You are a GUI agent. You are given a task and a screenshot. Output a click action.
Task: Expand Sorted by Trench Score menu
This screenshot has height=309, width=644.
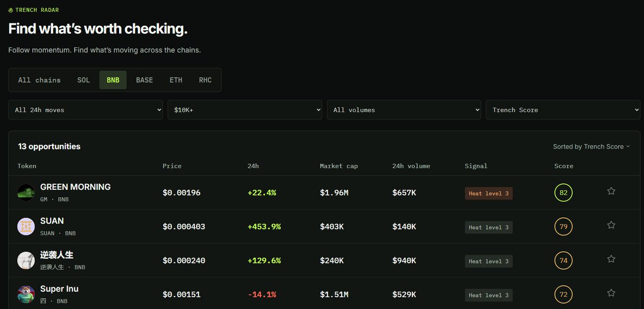[591, 147]
